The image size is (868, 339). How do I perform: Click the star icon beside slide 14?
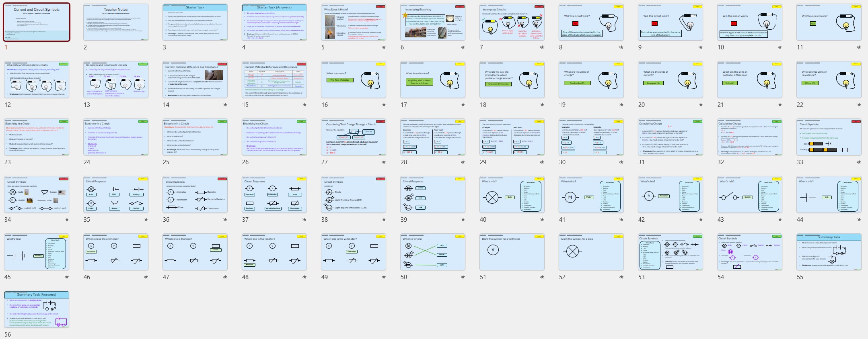point(225,105)
